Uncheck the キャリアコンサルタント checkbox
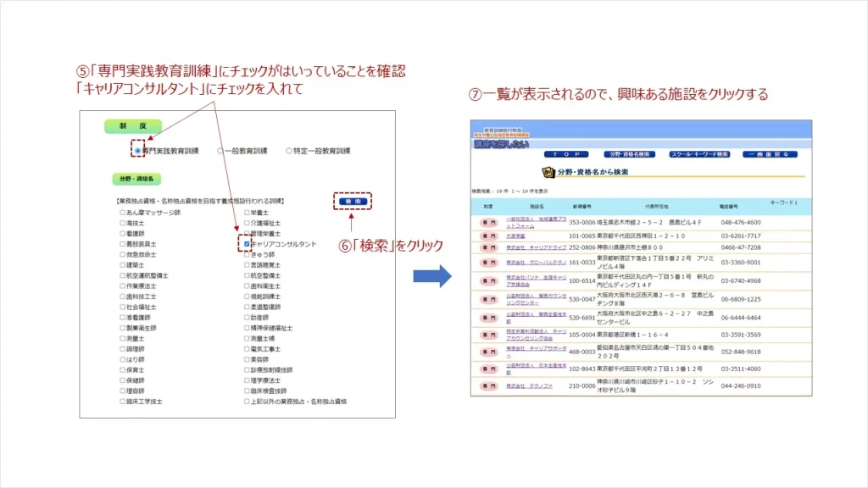The image size is (868, 488). click(x=247, y=244)
